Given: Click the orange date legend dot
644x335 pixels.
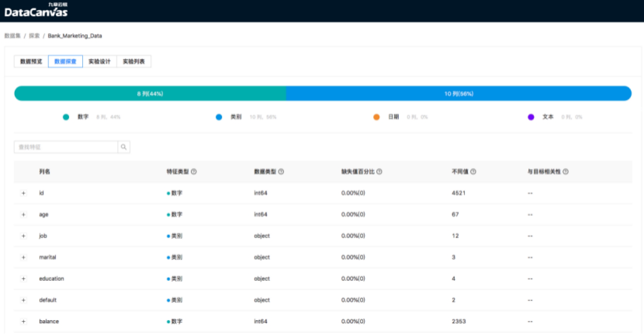Looking at the screenshot, I should click(376, 117).
